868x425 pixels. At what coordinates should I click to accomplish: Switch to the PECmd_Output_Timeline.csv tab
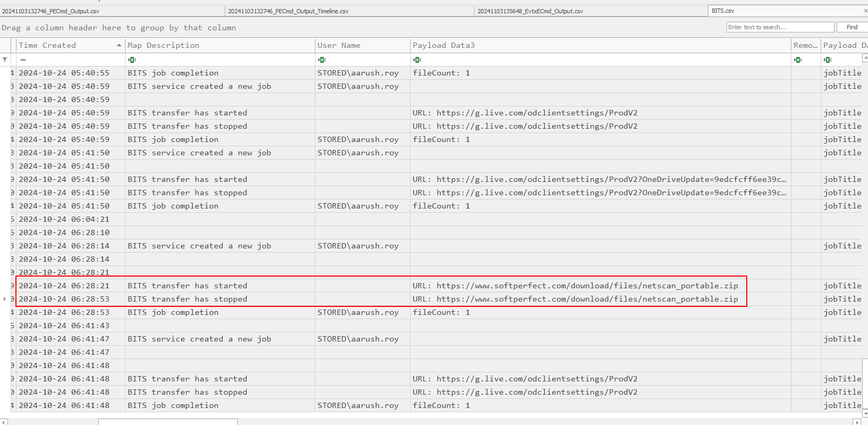click(x=288, y=11)
